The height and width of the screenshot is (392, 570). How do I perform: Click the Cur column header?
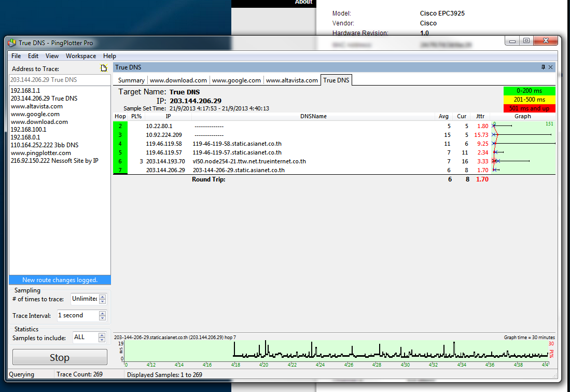(462, 116)
